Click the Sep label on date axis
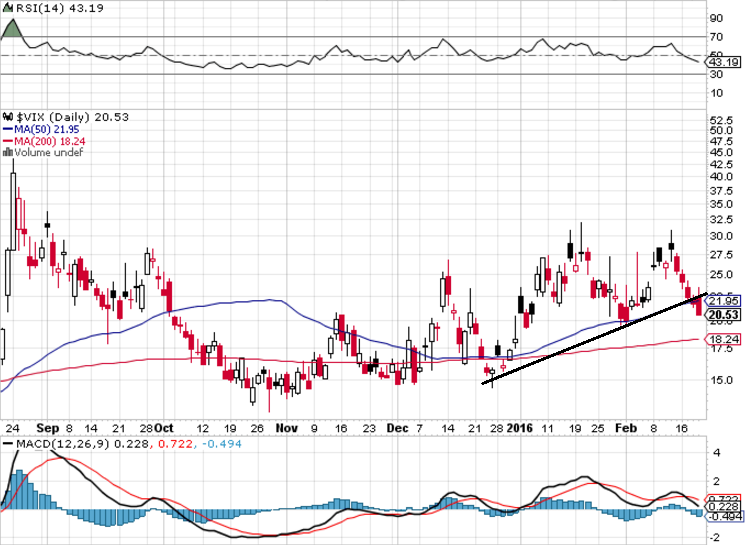Image resolution: width=745 pixels, height=545 pixels. click(48, 428)
